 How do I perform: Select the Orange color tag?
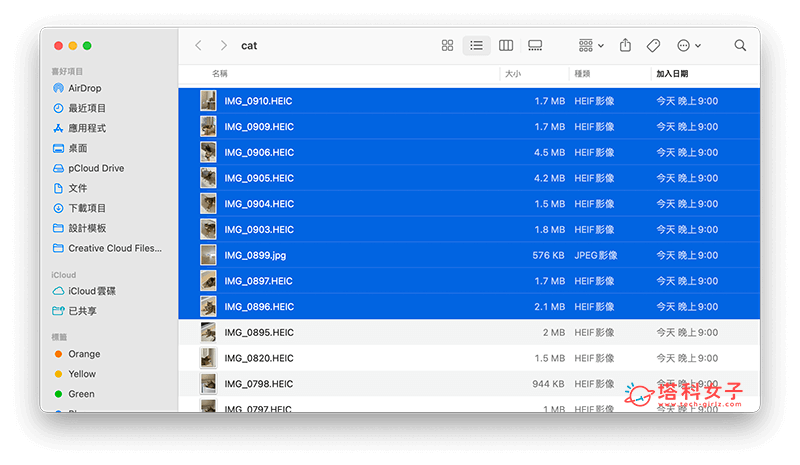84,354
